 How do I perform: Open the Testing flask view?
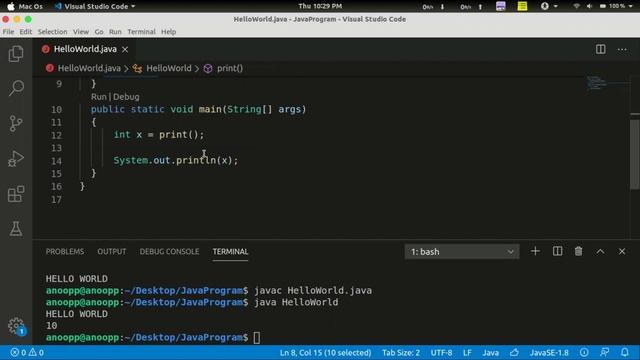pyautogui.click(x=16, y=229)
